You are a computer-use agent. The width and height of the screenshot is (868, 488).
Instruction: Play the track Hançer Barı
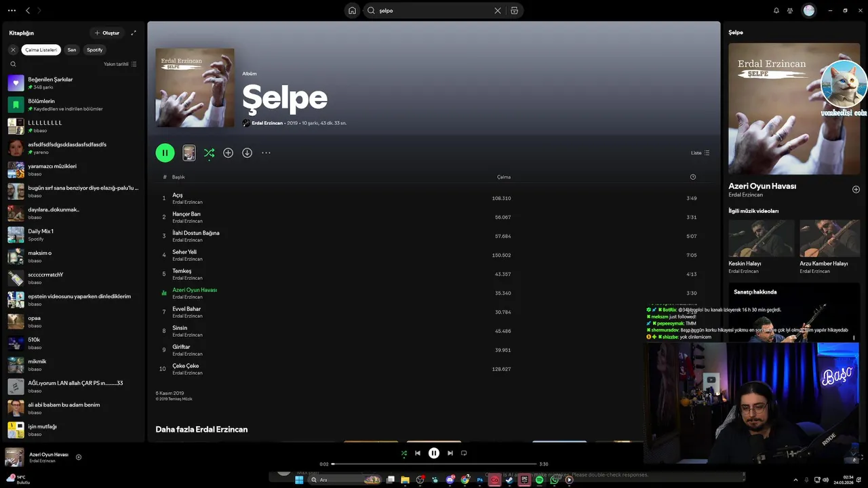433,217
